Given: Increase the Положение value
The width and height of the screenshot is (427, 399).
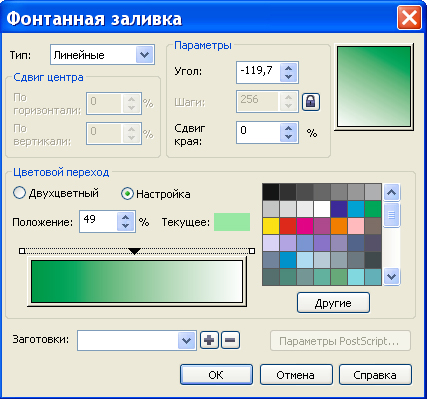Looking at the screenshot, I should coord(125,217).
